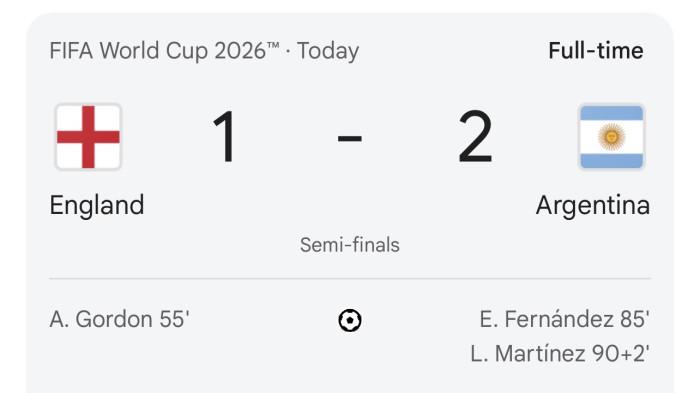Click the Argentina flag icon
The image size is (700, 393).
[x=612, y=137]
